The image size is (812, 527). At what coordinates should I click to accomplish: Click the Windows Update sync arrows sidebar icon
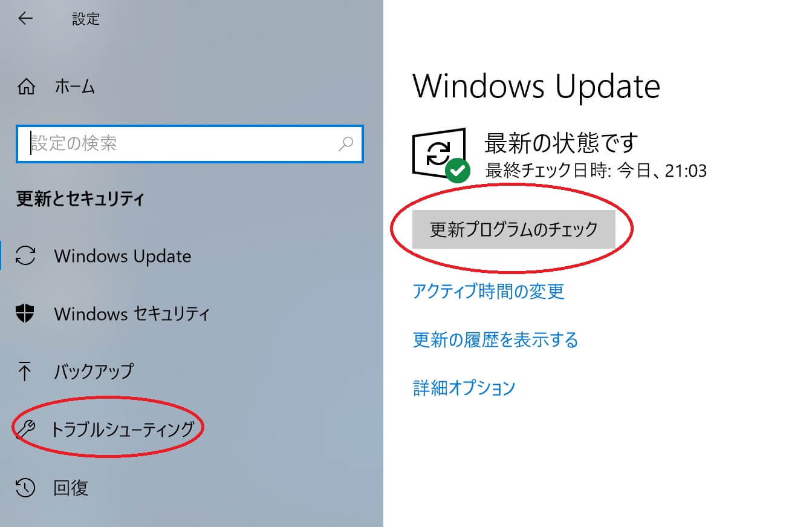[25, 255]
